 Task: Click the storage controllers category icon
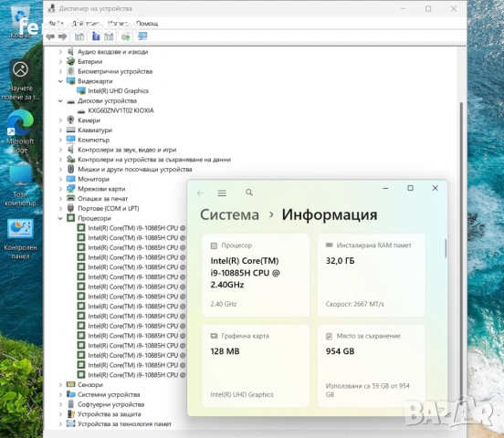click(70, 160)
